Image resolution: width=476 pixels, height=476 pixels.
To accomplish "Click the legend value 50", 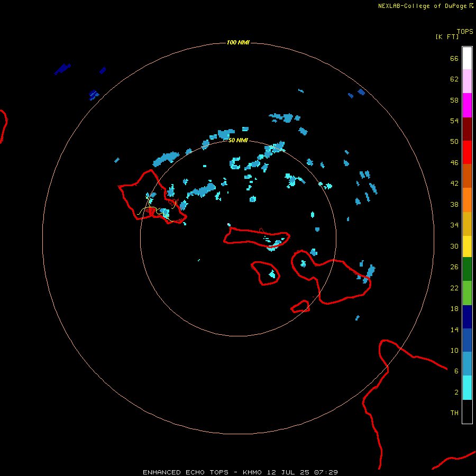I will coord(454,141).
